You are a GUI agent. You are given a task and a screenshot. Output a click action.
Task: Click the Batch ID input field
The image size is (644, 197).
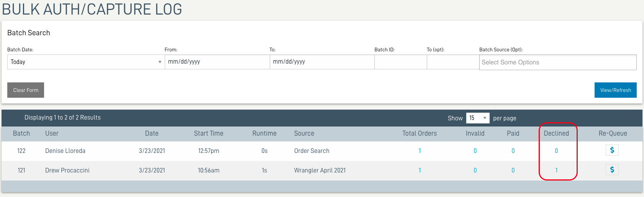tap(401, 62)
